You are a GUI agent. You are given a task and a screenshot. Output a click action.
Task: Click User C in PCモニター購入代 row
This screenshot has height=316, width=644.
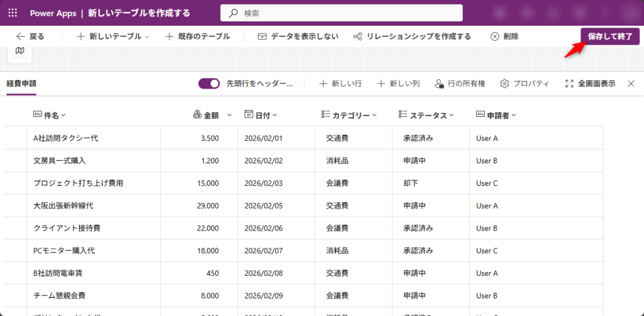pos(536,250)
